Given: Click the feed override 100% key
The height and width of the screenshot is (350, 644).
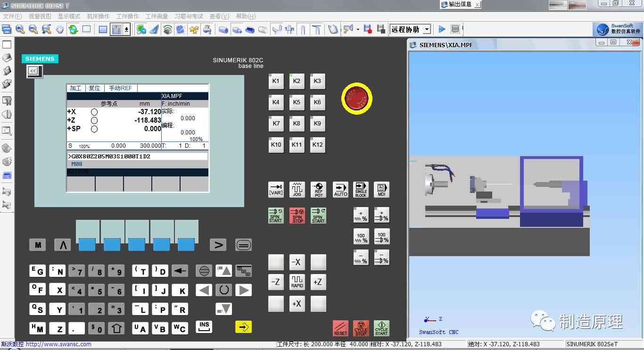Looking at the screenshot, I should 361,236.
